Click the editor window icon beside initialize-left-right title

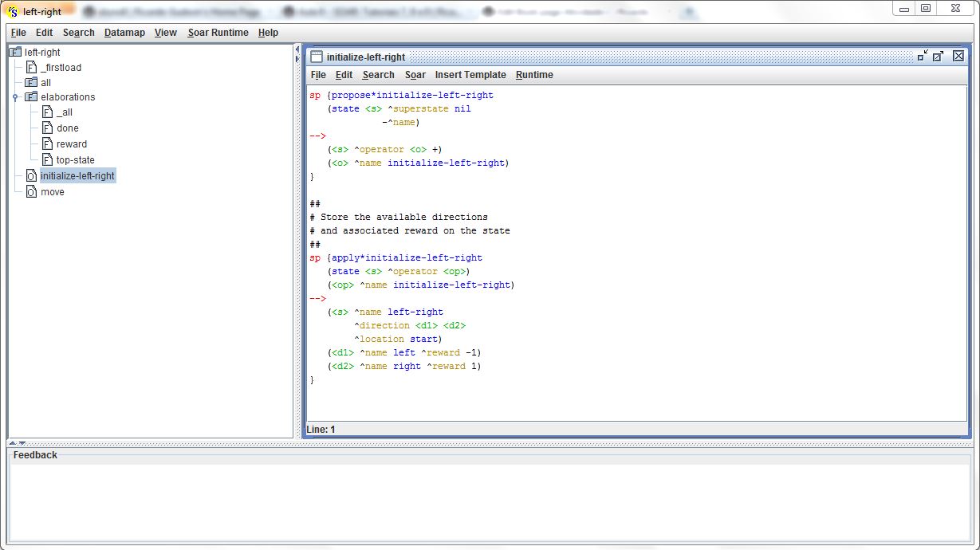click(x=317, y=57)
